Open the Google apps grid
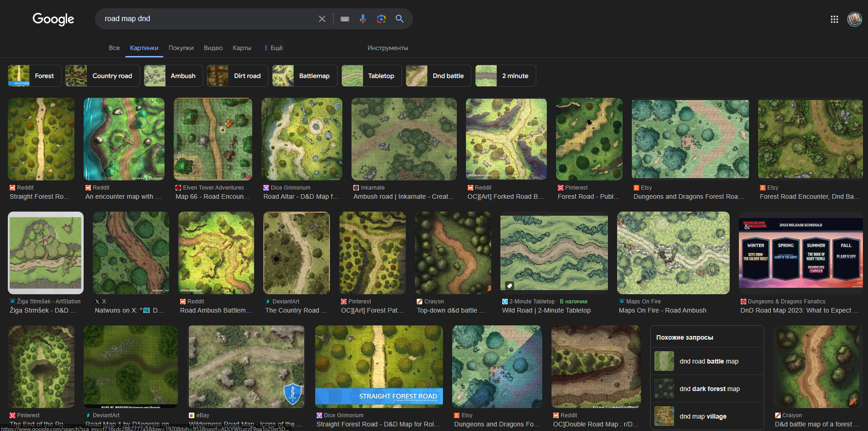Image resolution: width=868 pixels, height=431 pixels. [834, 19]
